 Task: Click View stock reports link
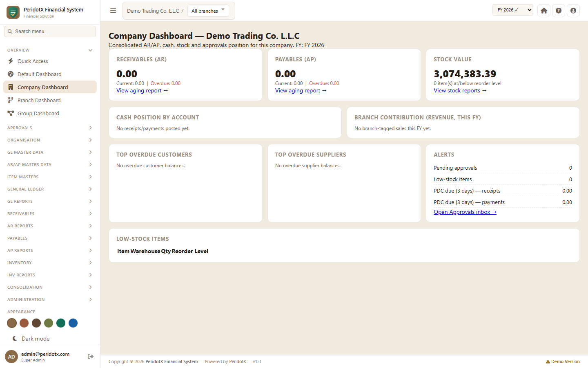[x=460, y=90]
